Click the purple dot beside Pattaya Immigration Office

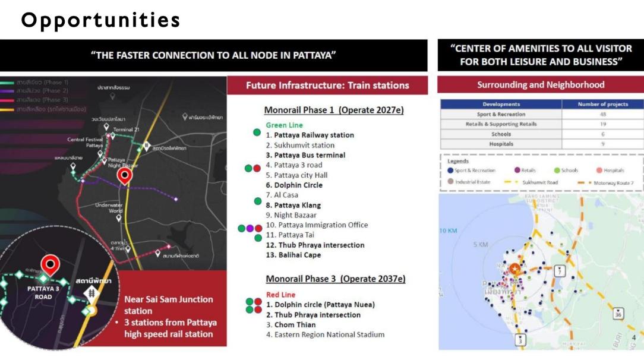[250, 228]
